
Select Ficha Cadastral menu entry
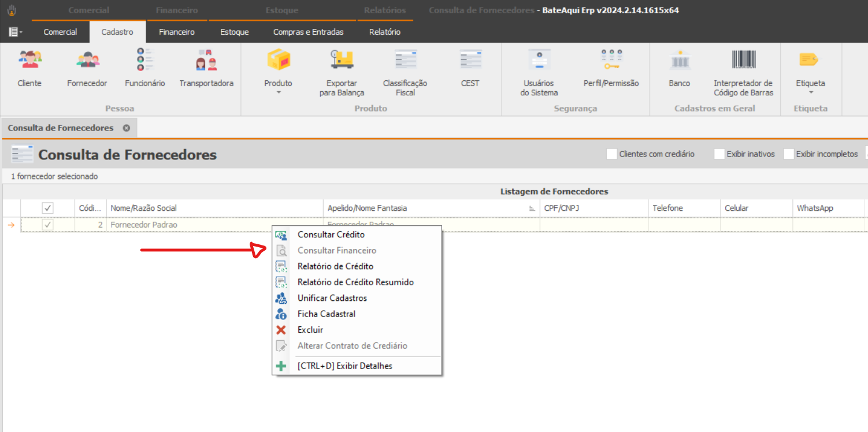(x=357, y=314)
